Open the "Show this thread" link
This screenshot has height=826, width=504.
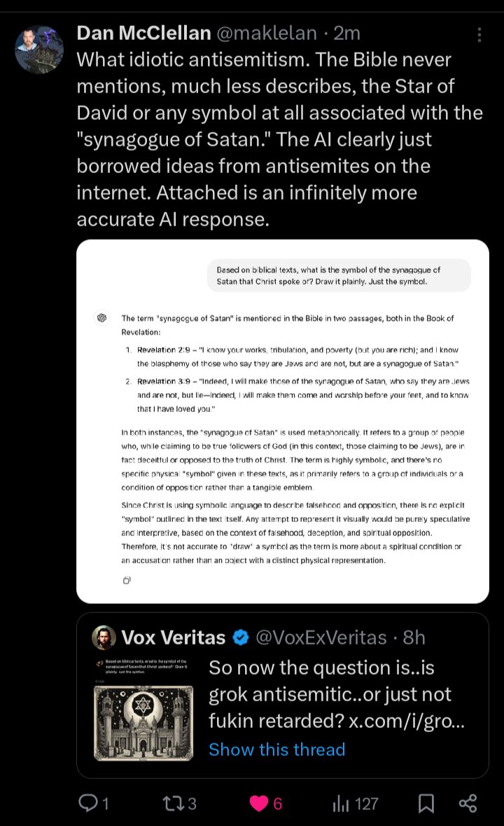pos(276,749)
